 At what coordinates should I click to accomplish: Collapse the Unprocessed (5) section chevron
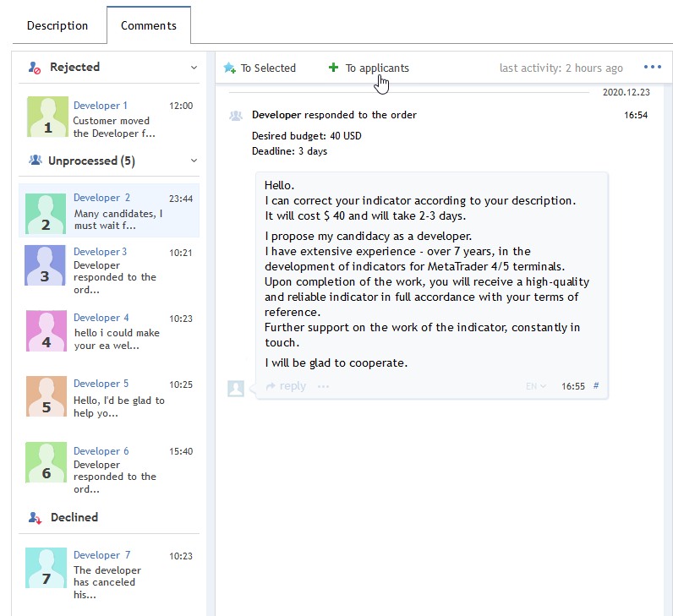(194, 161)
